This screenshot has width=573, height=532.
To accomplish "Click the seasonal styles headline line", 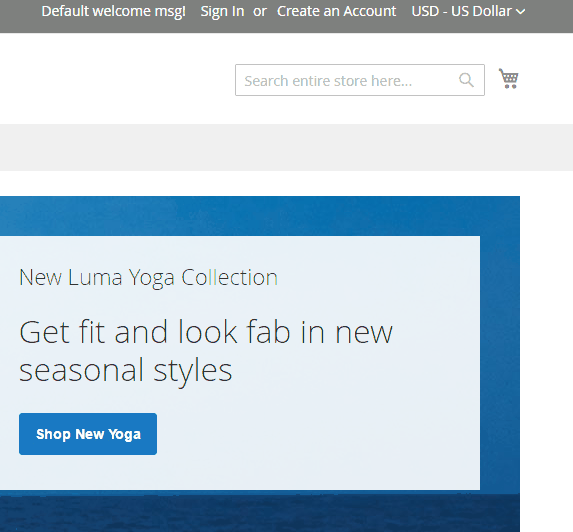I will point(125,370).
